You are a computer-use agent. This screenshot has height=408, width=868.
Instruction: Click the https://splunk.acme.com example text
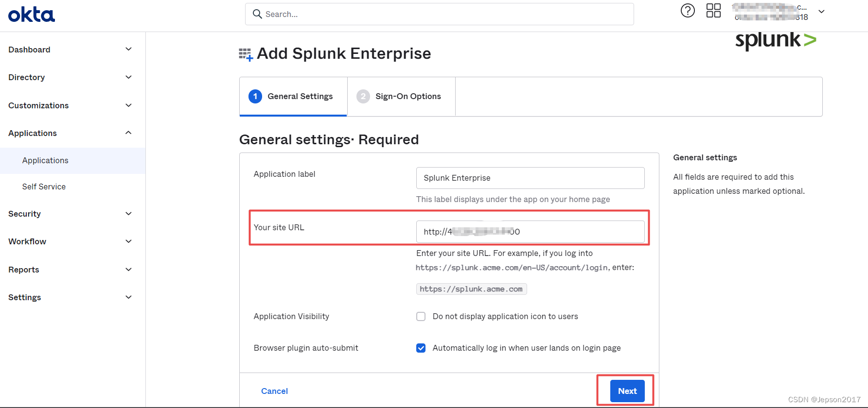point(471,289)
